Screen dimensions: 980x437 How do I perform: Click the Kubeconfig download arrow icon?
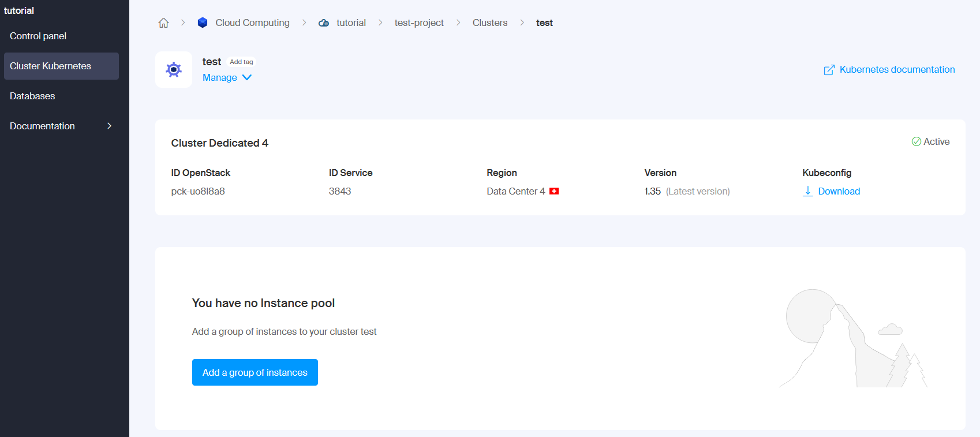click(x=808, y=191)
